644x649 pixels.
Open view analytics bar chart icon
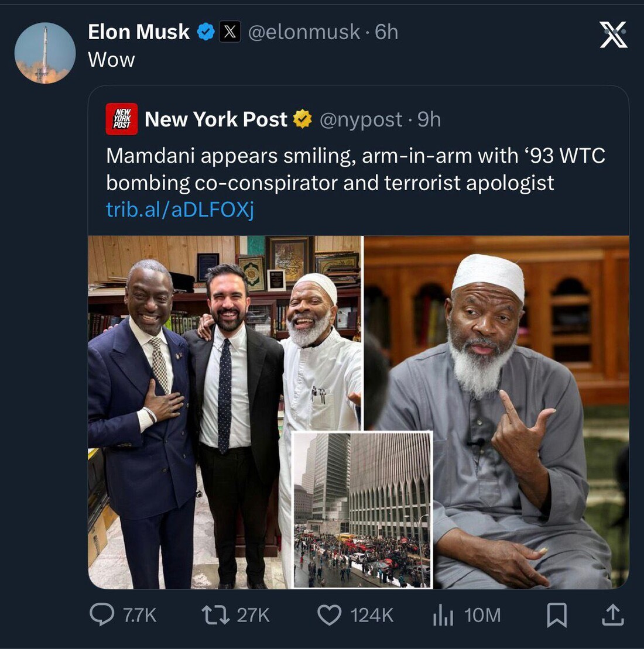pyautogui.click(x=443, y=614)
